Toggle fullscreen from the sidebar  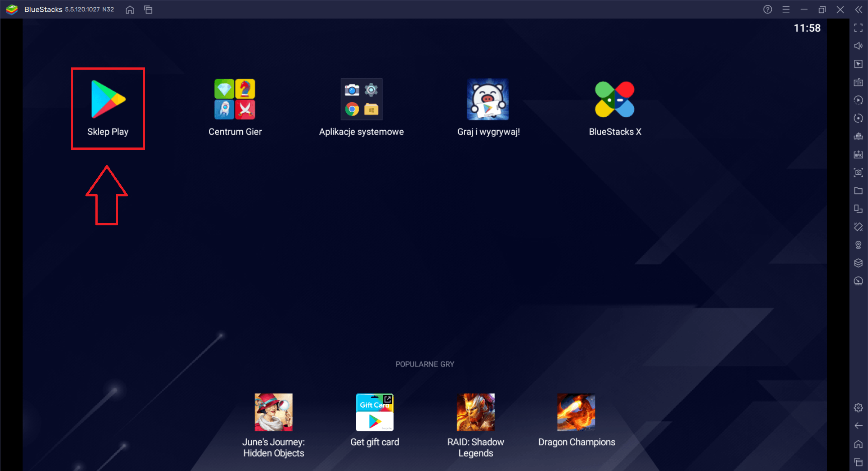[859, 28]
